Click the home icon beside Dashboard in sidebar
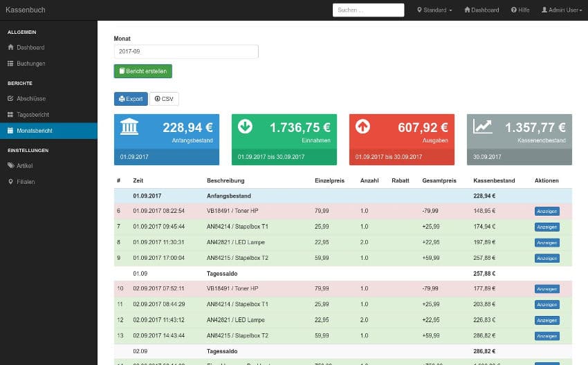The height and width of the screenshot is (365, 588). click(x=10, y=48)
